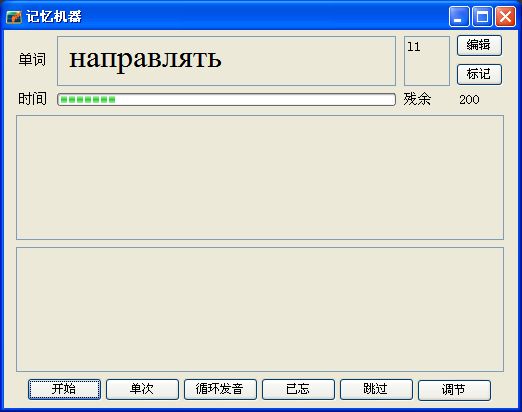
Task: Open the 调节 adjust settings
Action: (x=454, y=390)
